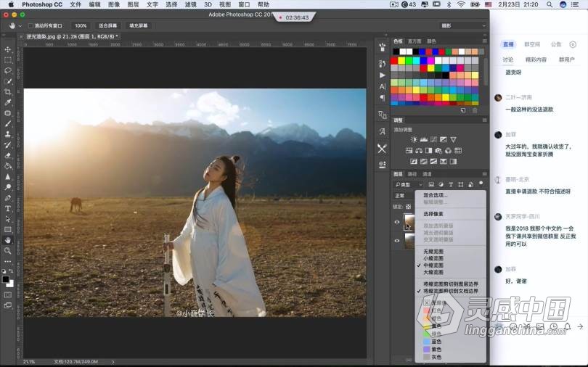Filter layers by type layers (T icon)
The height and width of the screenshot is (367, 588).
point(451,185)
